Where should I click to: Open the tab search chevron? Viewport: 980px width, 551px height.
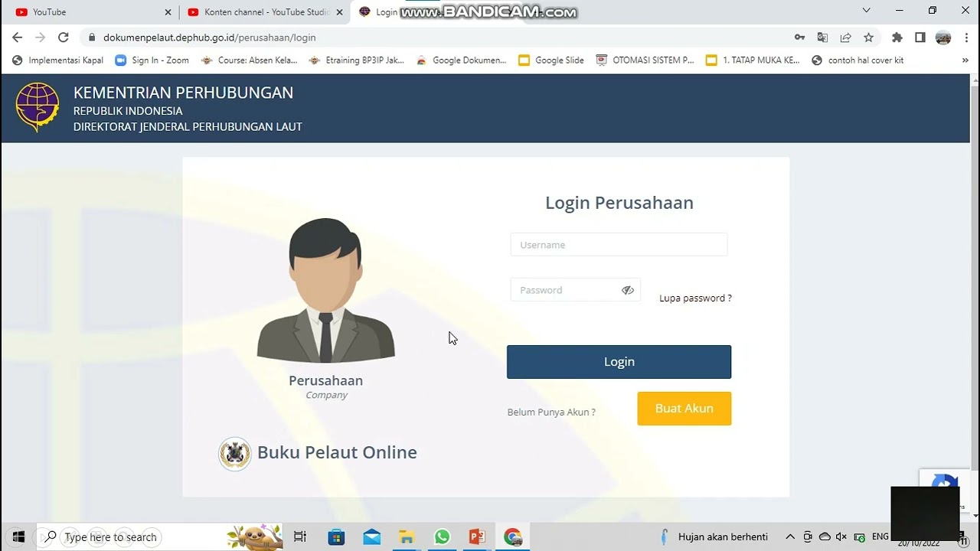coord(867,11)
